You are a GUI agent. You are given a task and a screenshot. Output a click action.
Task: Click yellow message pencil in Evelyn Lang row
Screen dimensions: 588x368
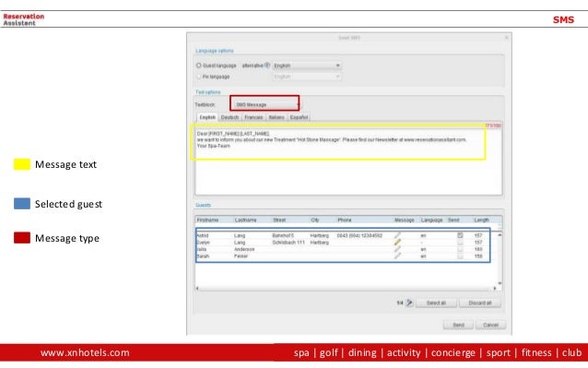pos(397,243)
